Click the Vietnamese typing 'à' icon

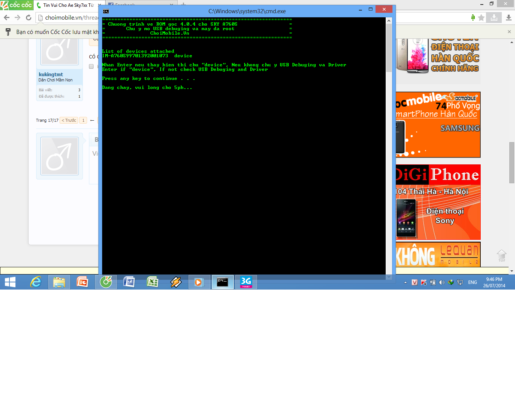pos(473,18)
